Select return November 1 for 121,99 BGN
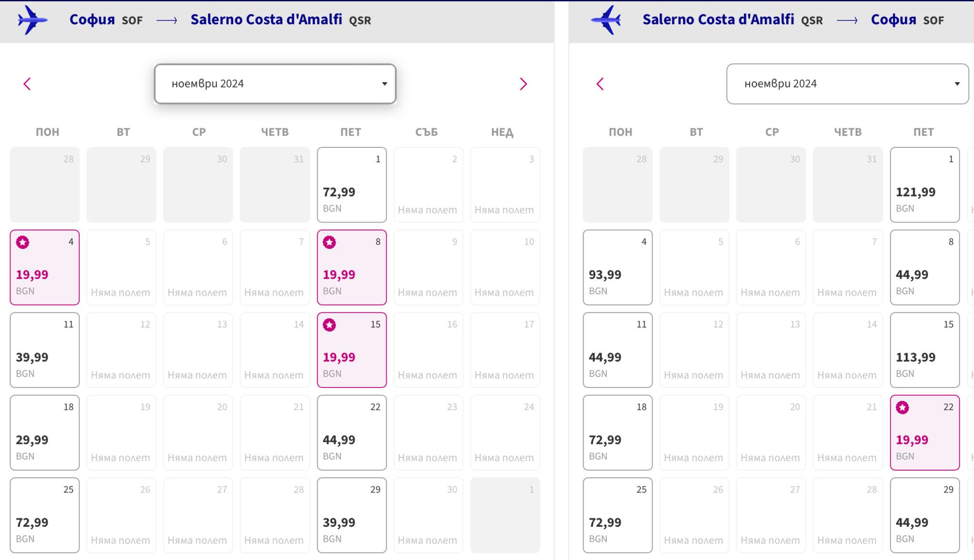 coord(924,185)
